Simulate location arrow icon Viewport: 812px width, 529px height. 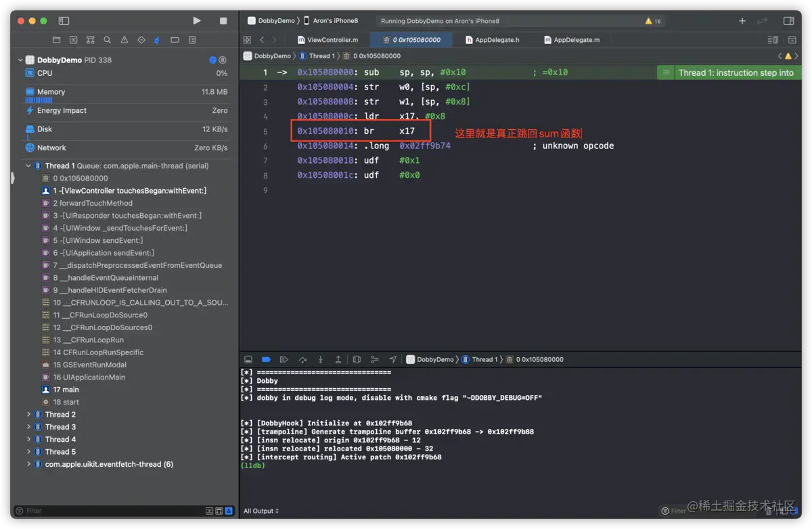click(x=392, y=359)
